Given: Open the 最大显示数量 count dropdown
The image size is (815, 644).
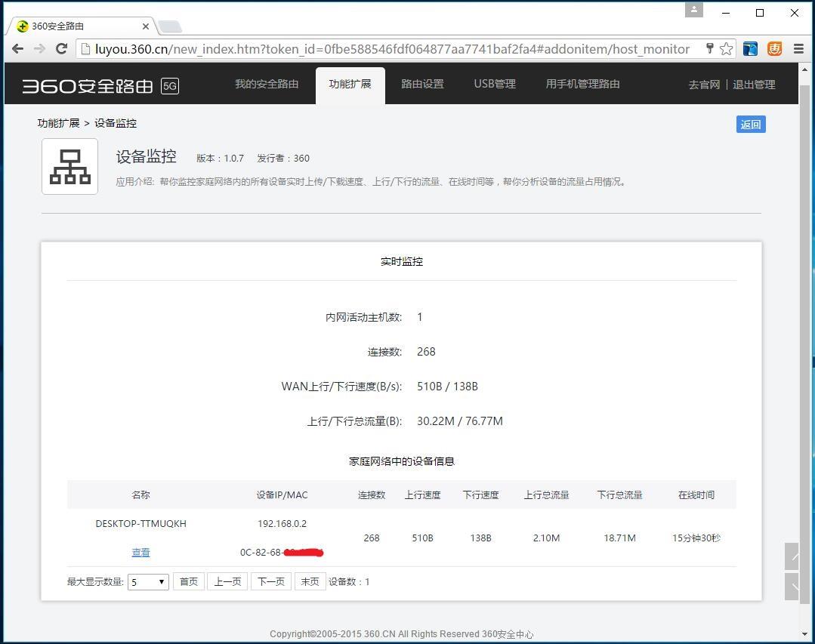Looking at the screenshot, I should [147, 581].
